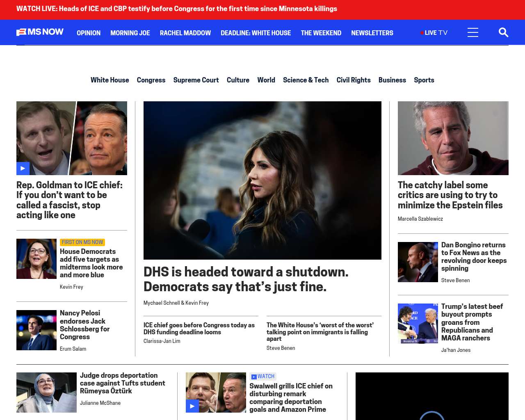
Task: Select the Sports topic tab
Action: (424, 80)
